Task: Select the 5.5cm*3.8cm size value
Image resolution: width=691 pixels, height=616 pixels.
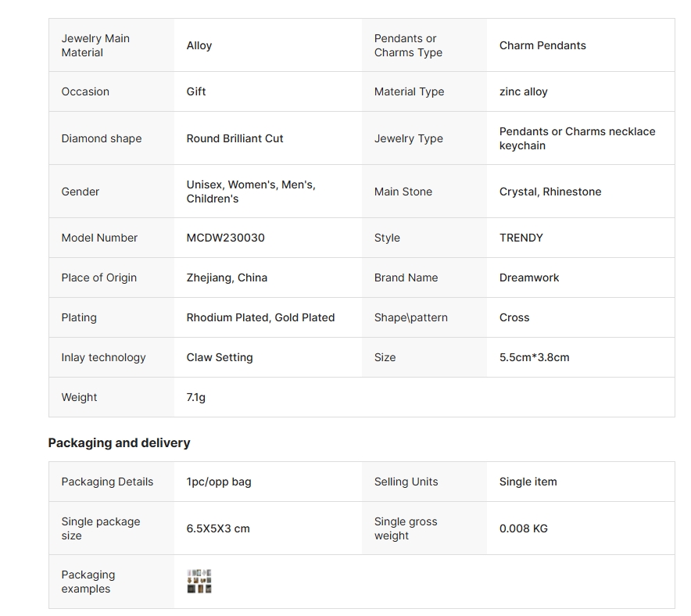Action: [534, 357]
